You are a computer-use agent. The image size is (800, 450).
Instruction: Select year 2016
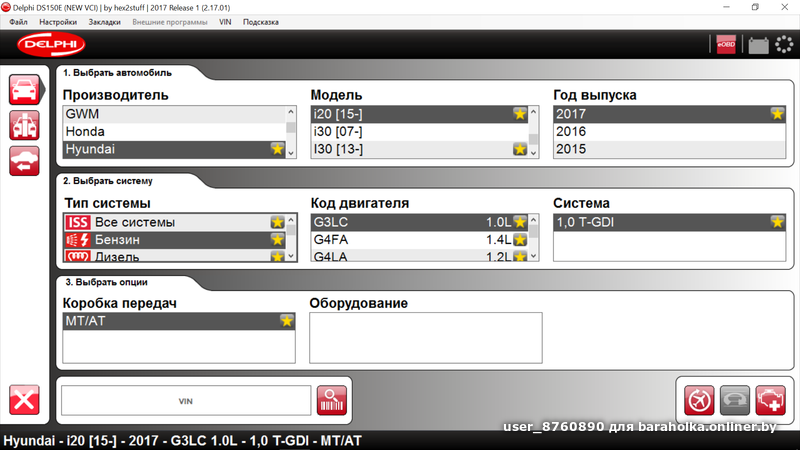[669, 132]
